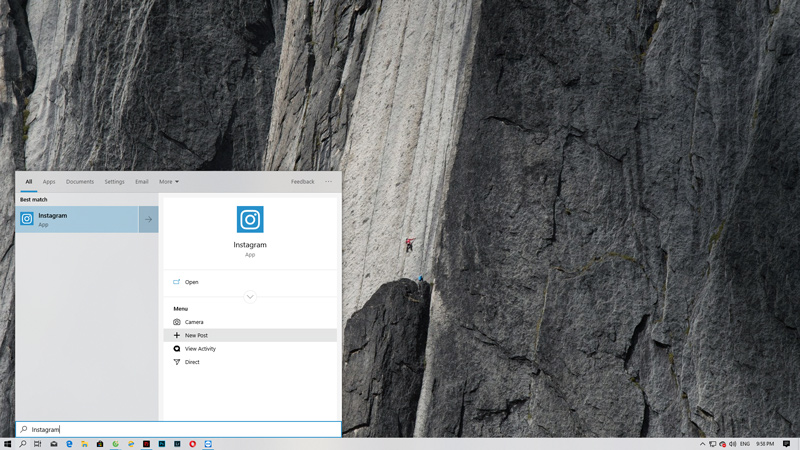Open the Windows Start menu
Screen dimensions: 800x450
[x=7, y=443]
